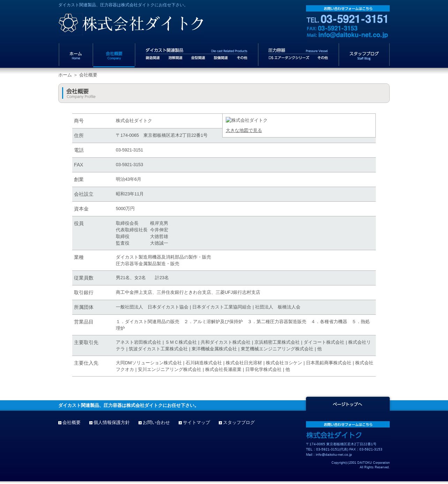Click the 電話 value 03-5921-3151 in table
448x484 pixels.
pyautogui.click(x=129, y=150)
